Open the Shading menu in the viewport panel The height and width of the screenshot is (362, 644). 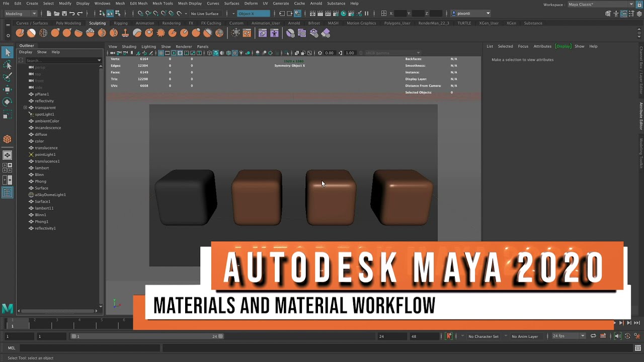(x=129, y=46)
